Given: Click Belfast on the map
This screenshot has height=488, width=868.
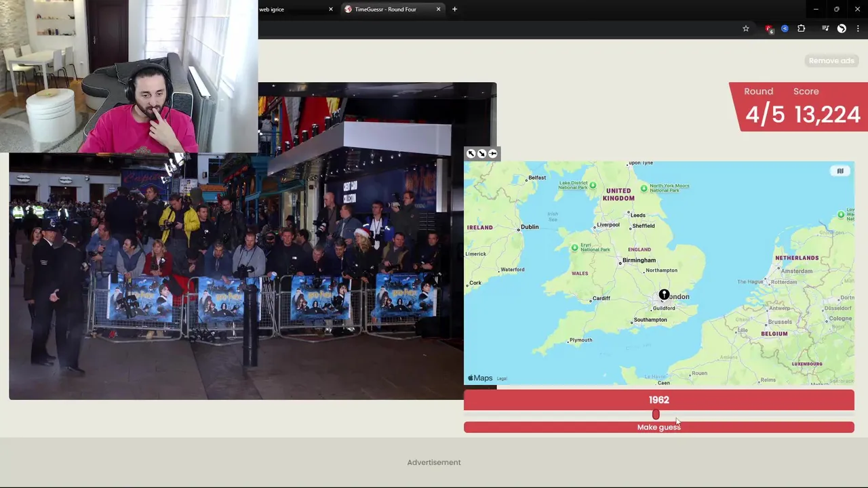Looking at the screenshot, I should [x=536, y=178].
